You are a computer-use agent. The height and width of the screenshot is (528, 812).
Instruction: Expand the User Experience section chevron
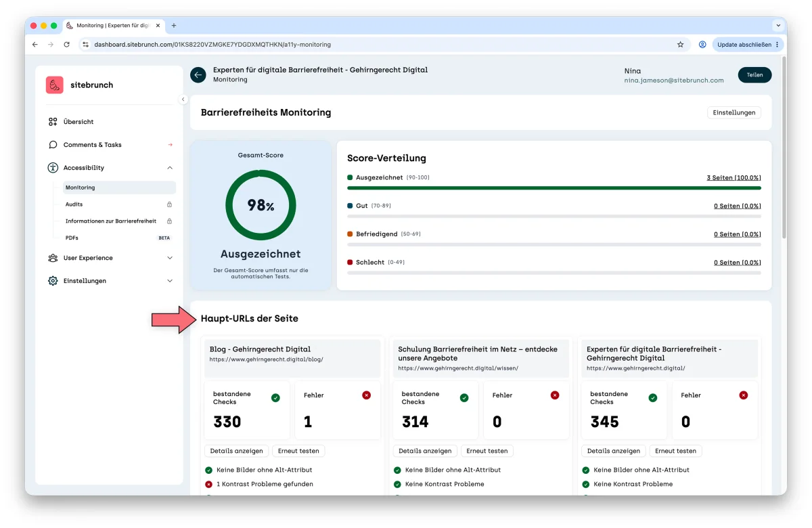point(170,258)
